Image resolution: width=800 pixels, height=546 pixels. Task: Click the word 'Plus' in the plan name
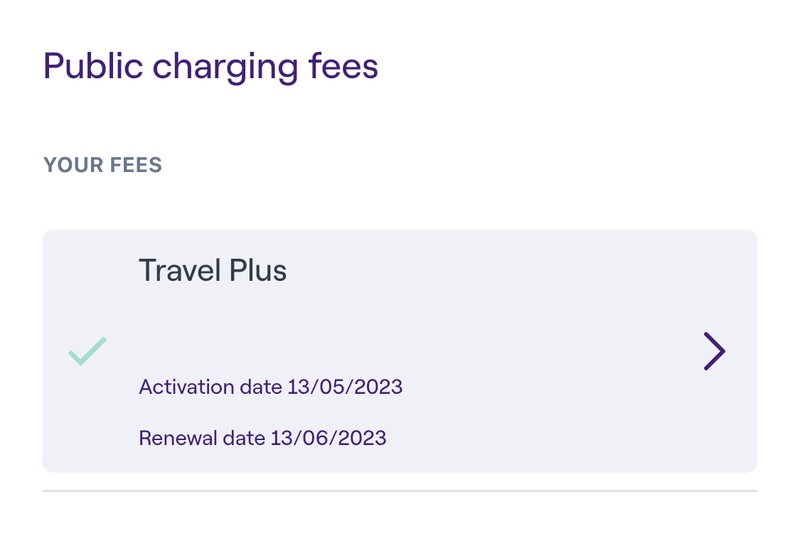tap(256, 270)
